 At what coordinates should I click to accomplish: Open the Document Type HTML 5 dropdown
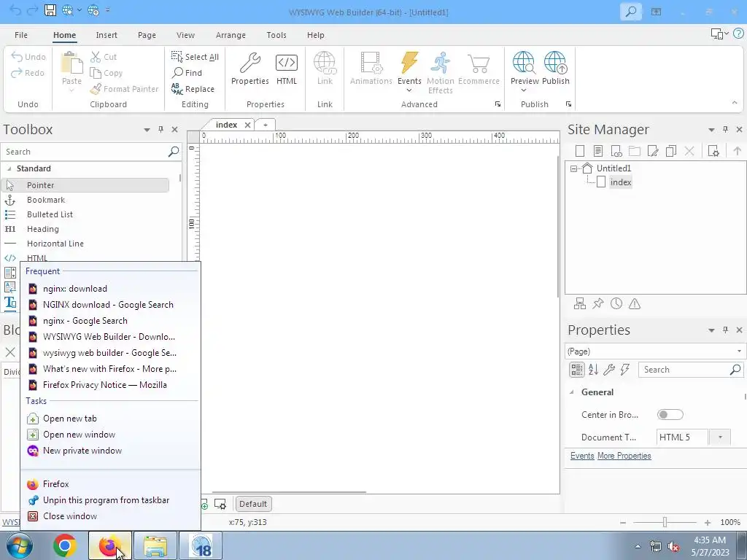720,437
